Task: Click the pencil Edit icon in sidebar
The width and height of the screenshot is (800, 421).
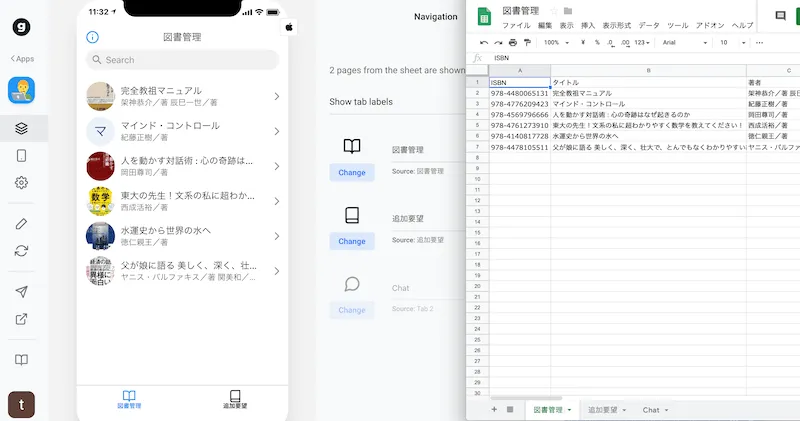Action: click(21, 224)
